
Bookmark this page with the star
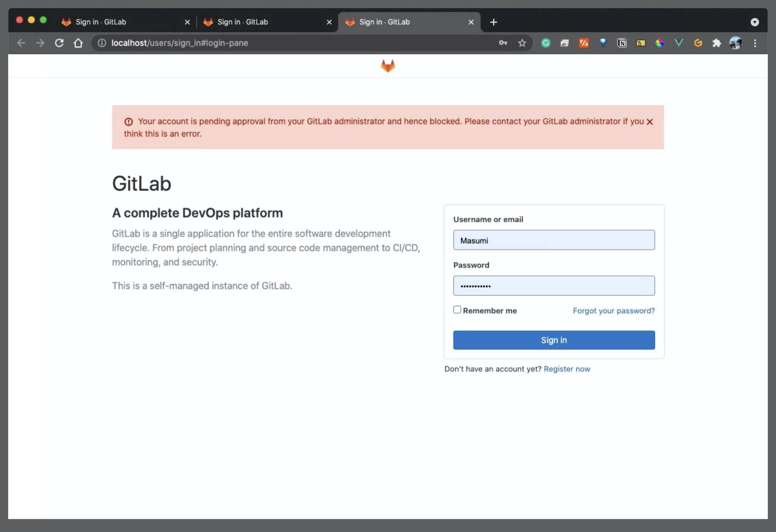(x=522, y=43)
